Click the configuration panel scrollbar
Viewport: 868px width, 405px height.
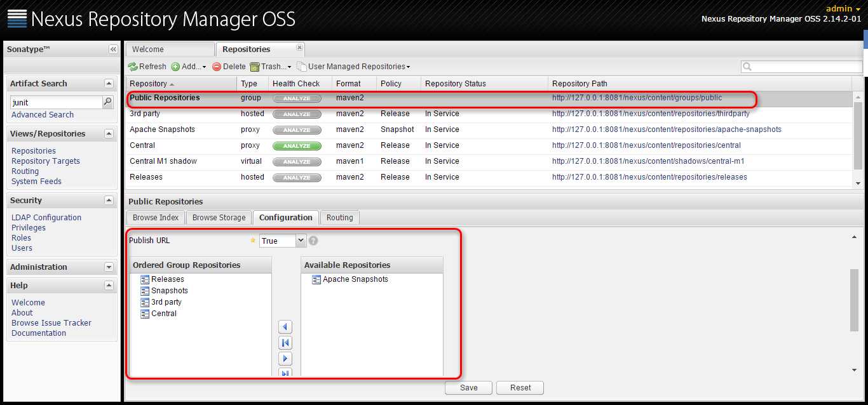[854, 300]
